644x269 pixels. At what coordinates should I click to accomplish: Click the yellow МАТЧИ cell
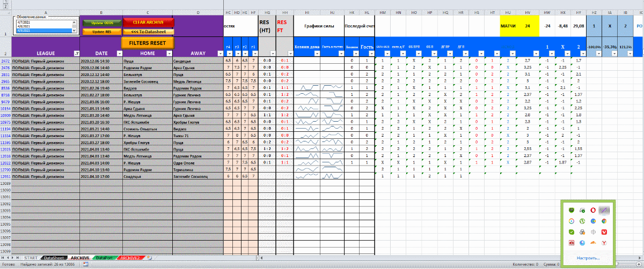tap(508, 26)
